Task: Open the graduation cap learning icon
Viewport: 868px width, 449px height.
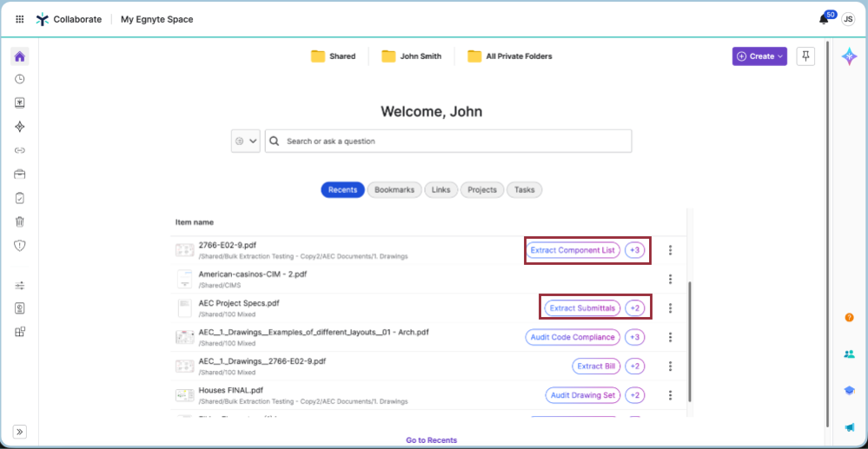Action: [849, 390]
